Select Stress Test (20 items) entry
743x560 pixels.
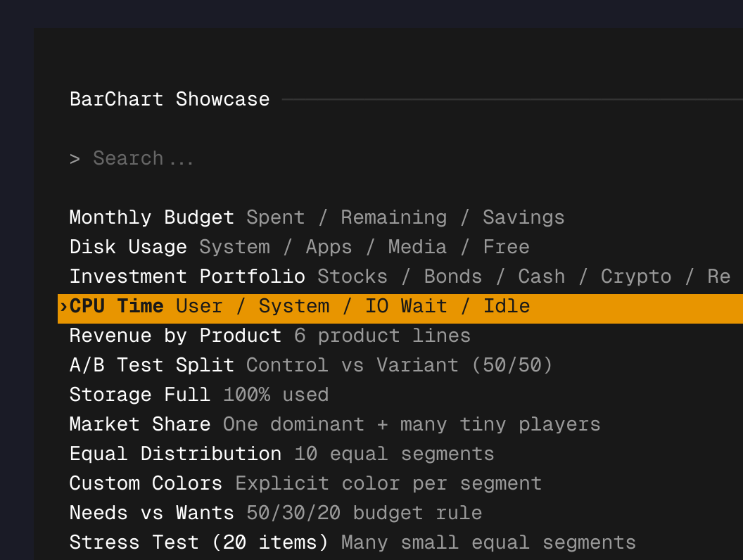coord(199,542)
